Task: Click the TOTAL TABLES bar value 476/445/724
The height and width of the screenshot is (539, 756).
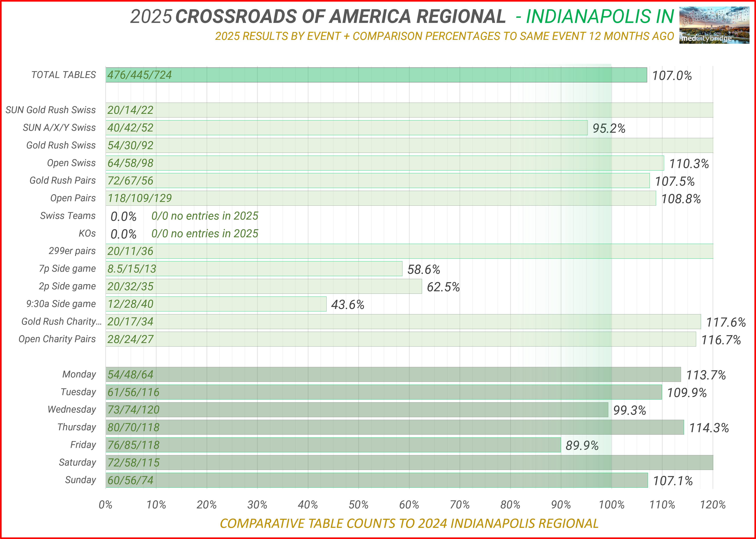Action: point(139,75)
